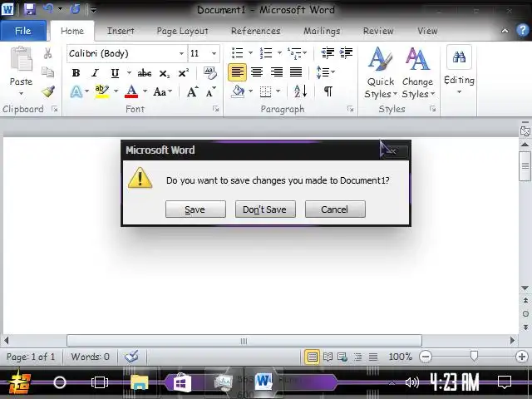The image size is (532, 399).
Task: Toggle Show/Hide paragraph marks
Action: (x=328, y=91)
